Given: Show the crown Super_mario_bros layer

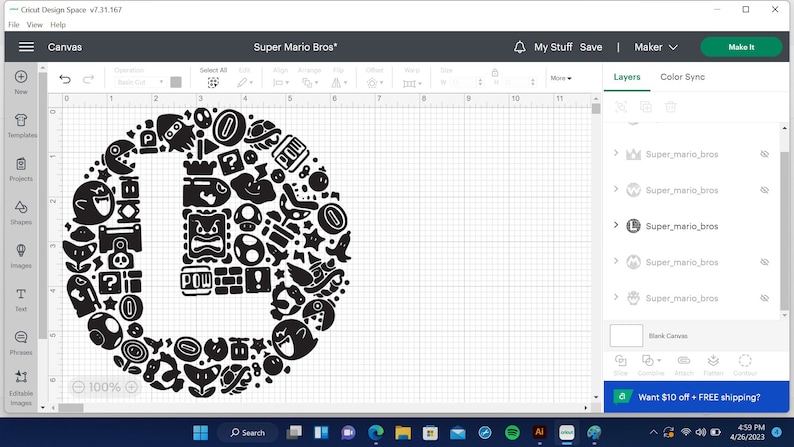Looking at the screenshot, I should pos(765,154).
